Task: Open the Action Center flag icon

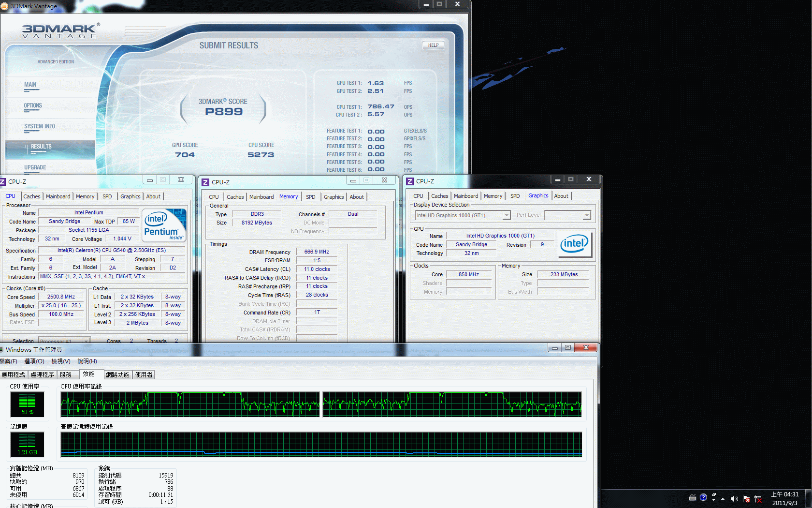Action: click(746, 498)
